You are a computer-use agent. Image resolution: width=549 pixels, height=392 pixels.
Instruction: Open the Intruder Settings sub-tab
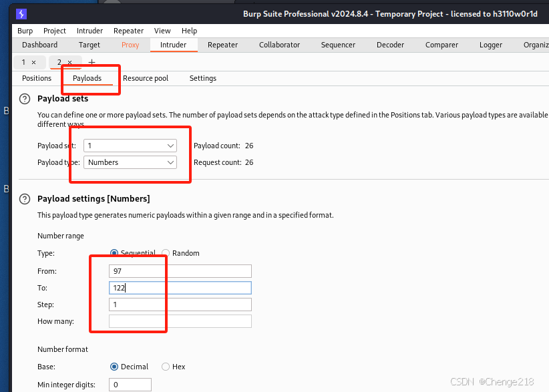coord(203,78)
